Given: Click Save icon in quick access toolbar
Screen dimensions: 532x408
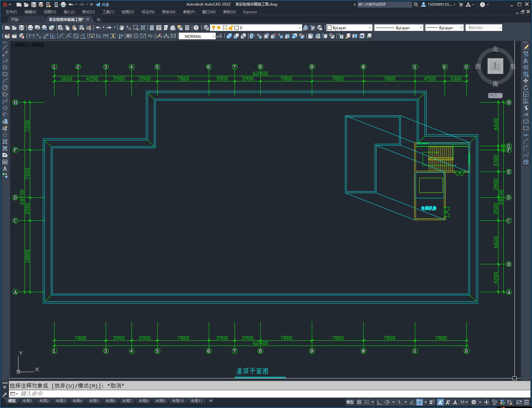Looking at the screenshot, I should pyautogui.click(x=34, y=5).
